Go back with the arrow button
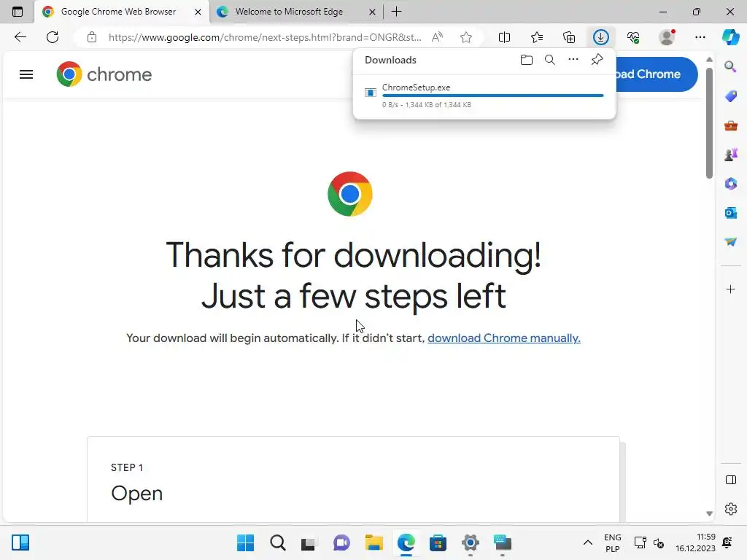The width and height of the screenshot is (747, 560). [20, 37]
